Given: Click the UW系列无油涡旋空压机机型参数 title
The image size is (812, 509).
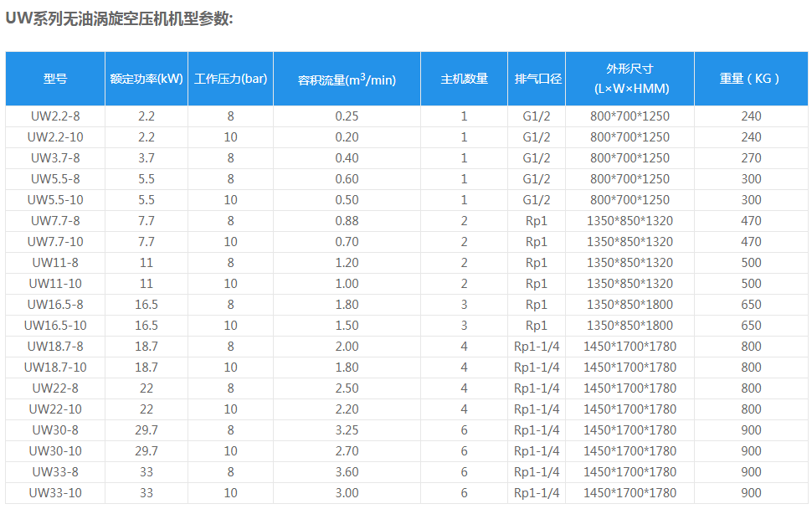Looking at the screenshot, I should click(119, 18).
